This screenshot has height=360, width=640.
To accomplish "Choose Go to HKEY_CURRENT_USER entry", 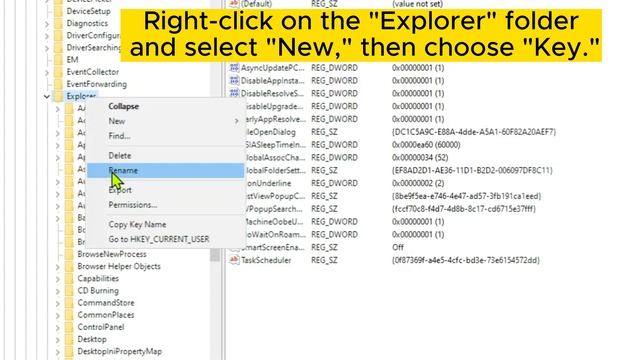I will (166, 239).
